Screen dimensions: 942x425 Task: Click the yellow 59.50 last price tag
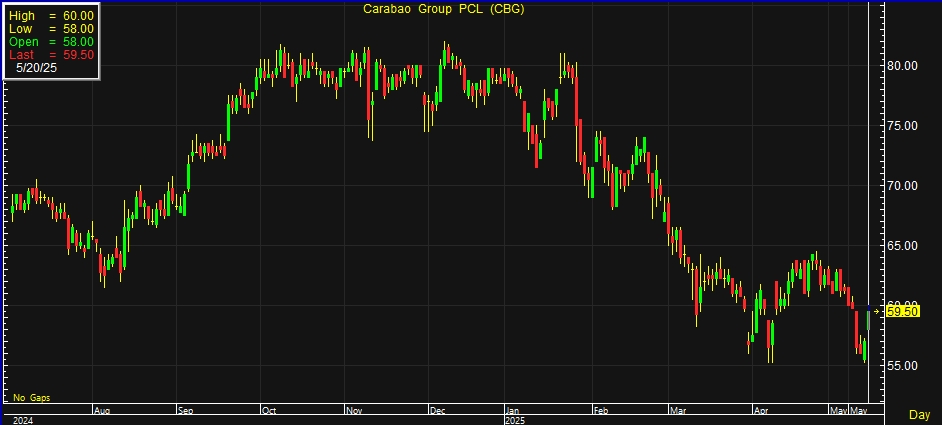(903, 312)
